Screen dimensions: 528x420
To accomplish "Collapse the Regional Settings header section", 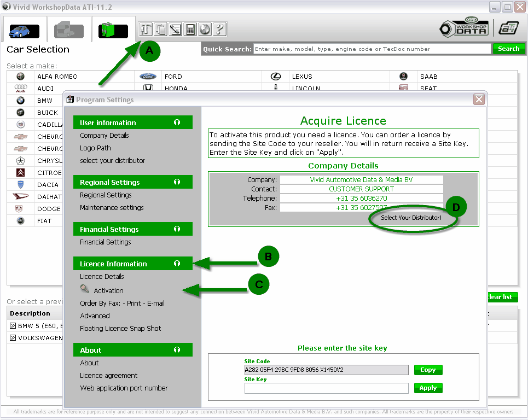I will click(x=177, y=182).
